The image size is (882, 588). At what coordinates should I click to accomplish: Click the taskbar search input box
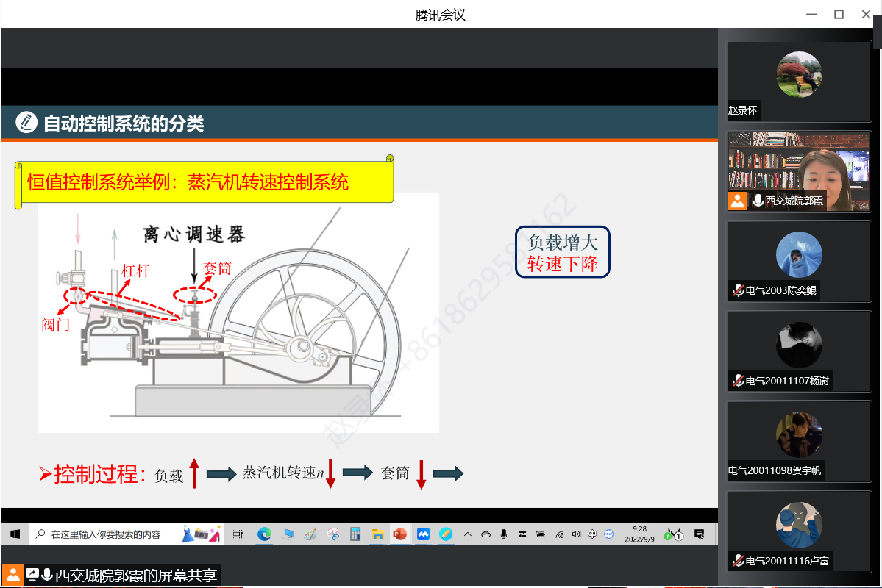tap(107, 534)
